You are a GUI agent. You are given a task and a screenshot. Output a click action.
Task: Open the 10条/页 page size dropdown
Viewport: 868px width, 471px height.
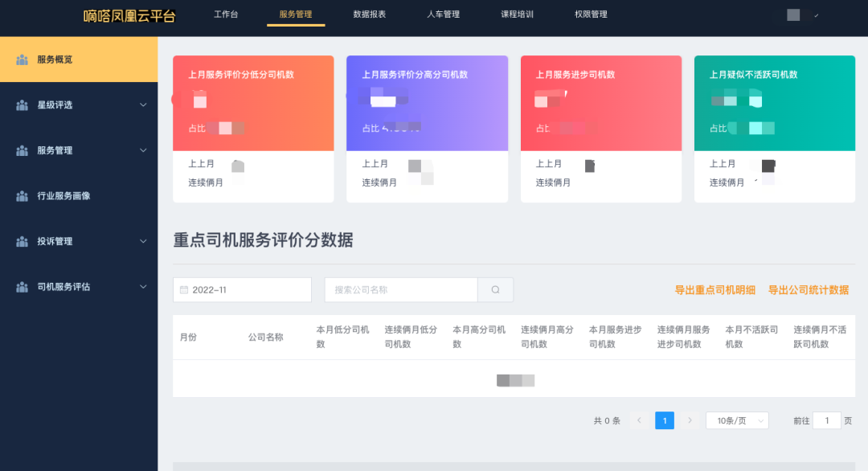click(737, 420)
